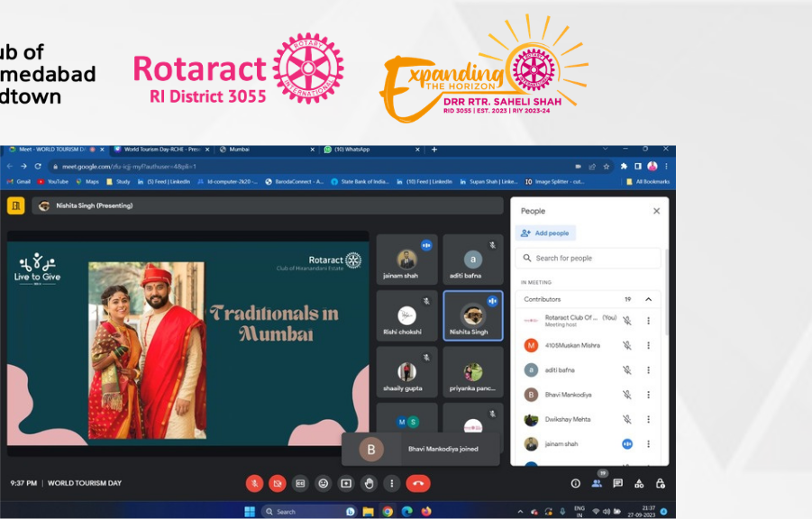
Task: Click the taskbar Search box
Action: [x=309, y=512]
